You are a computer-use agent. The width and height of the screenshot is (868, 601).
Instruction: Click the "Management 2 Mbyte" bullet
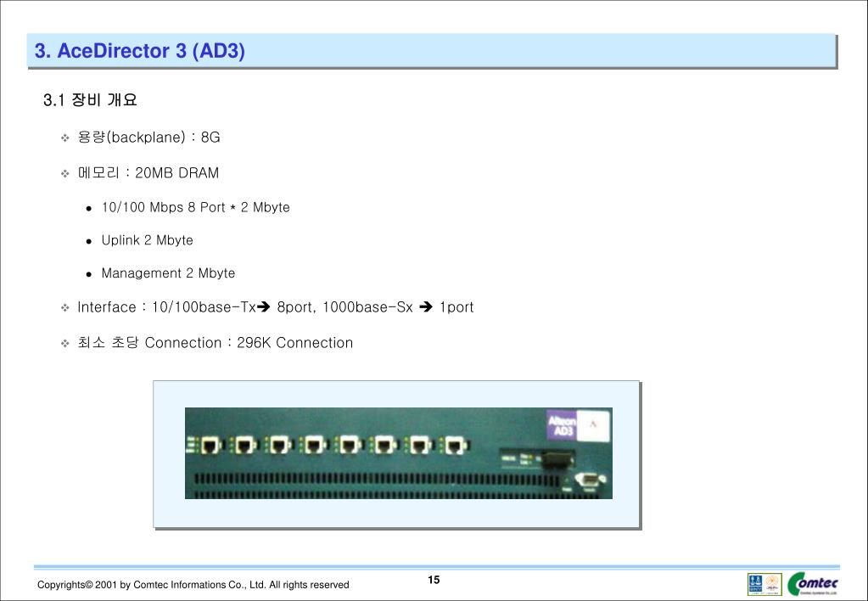(x=168, y=273)
